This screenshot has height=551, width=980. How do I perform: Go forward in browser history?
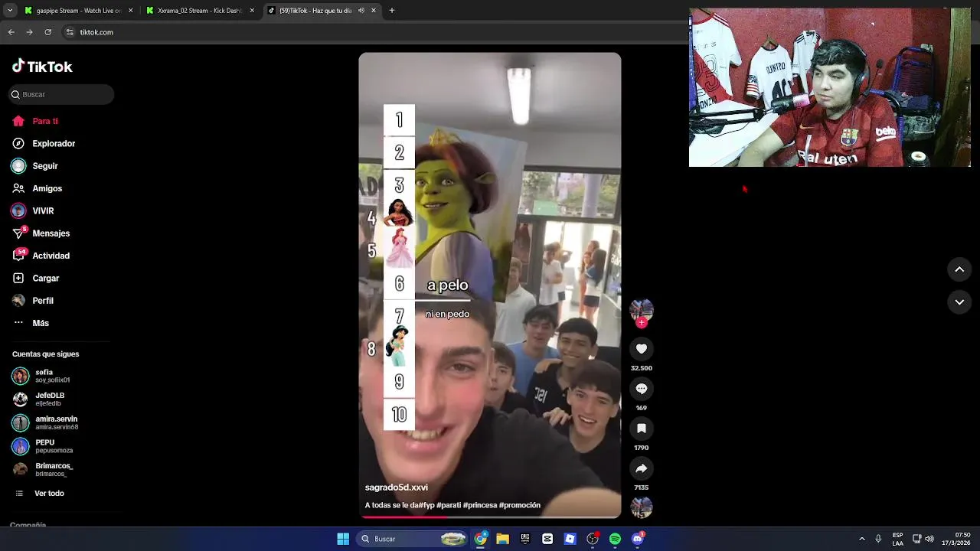tap(30, 32)
